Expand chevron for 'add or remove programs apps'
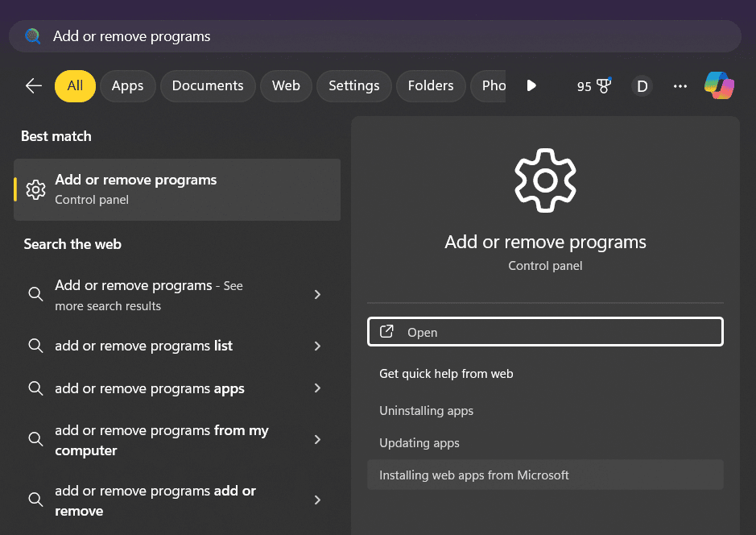The image size is (756, 535). [317, 388]
